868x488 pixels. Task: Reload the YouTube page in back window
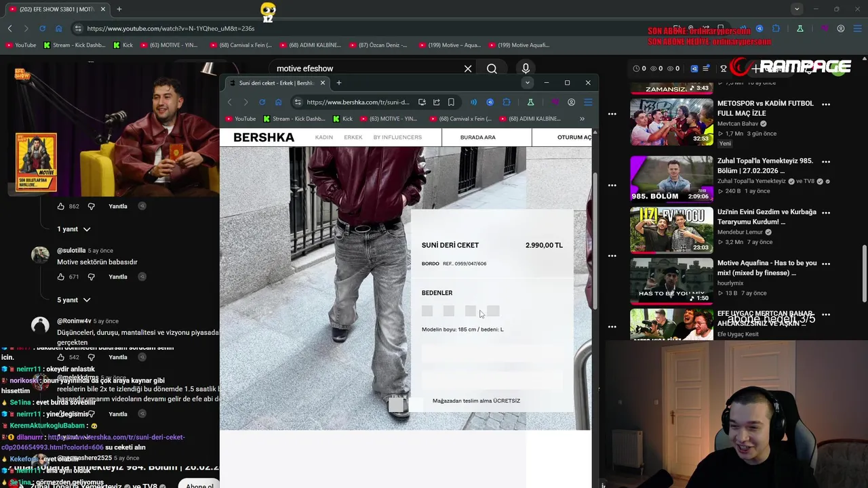(42, 28)
